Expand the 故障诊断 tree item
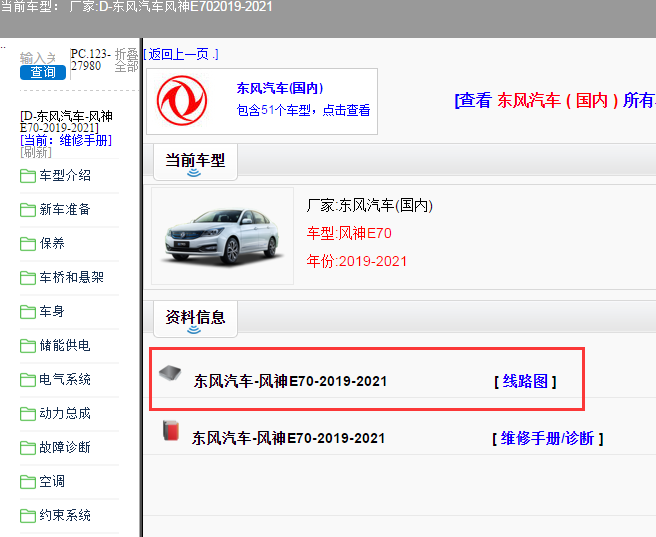 [65, 448]
